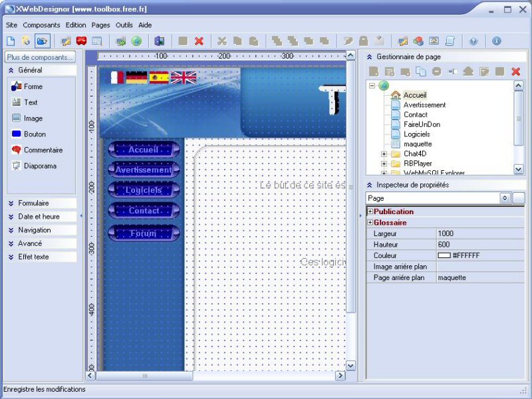This screenshot has height=399, width=532.
Task: Click the green globe preview icon in toolbar
Action: (x=136, y=41)
